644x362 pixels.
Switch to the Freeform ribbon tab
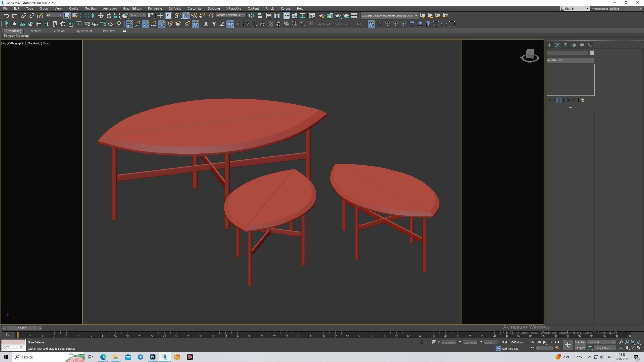[x=35, y=31]
